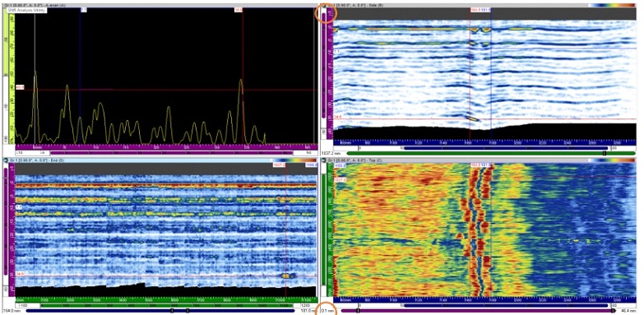Click the red 40.0 amplitude cursor label
Viewport: 644px width, 315px height.
pyautogui.click(x=20, y=87)
